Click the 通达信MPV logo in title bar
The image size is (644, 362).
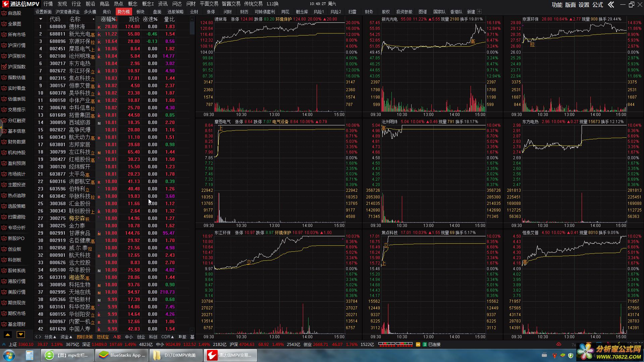[21, 4]
